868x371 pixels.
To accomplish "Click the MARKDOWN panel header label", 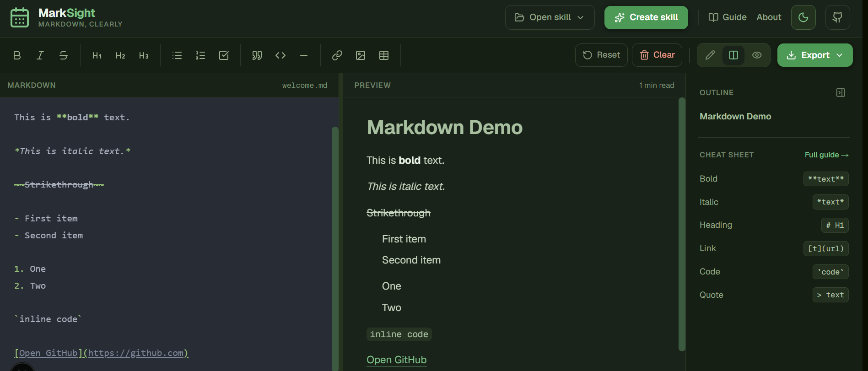I will coord(32,85).
